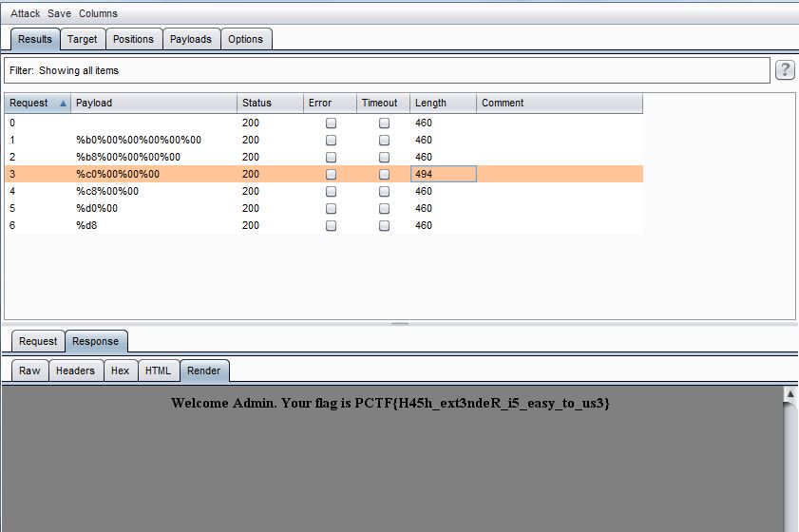View the Raw response tab
The height and width of the screenshot is (532, 799).
tap(29, 370)
